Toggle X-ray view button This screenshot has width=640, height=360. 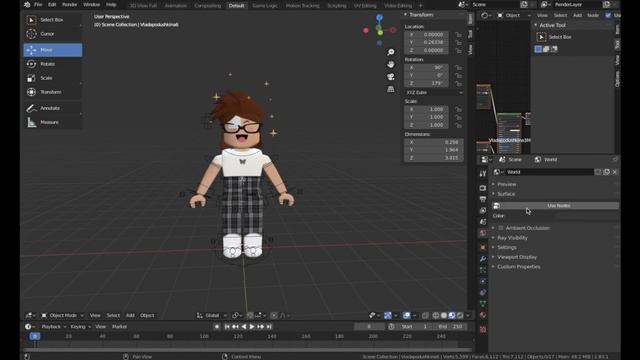pyautogui.click(x=425, y=316)
